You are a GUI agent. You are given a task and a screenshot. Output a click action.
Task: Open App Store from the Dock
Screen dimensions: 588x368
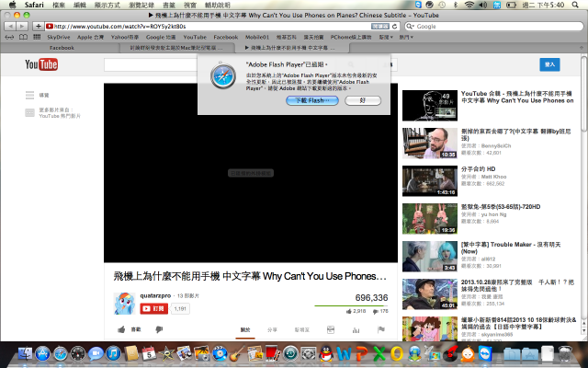(43, 353)
